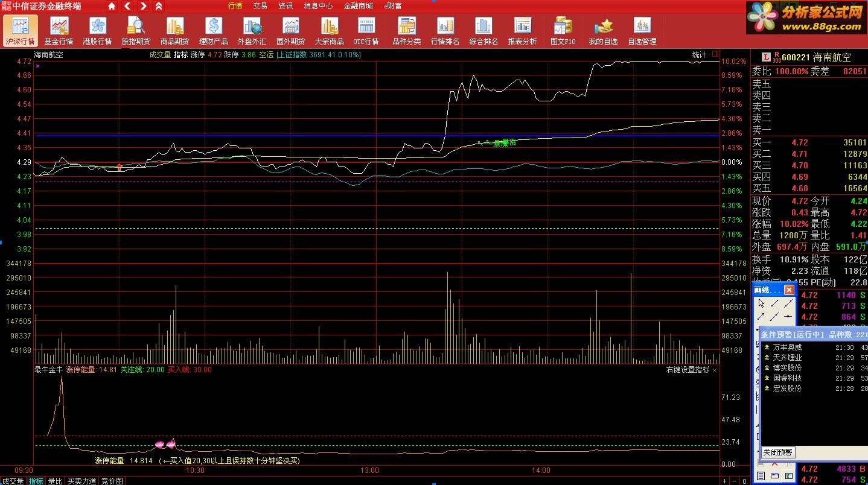Open 股指期货 index futures
Screen dimensions: 868x485
click(136, 31)
